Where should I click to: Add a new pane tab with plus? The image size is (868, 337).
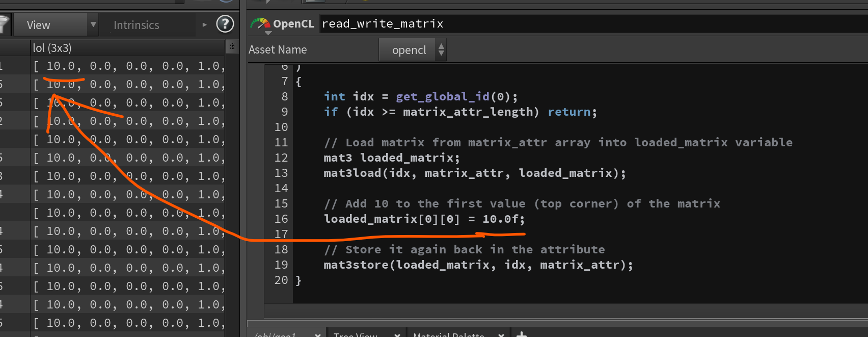(x=521, y=334)
